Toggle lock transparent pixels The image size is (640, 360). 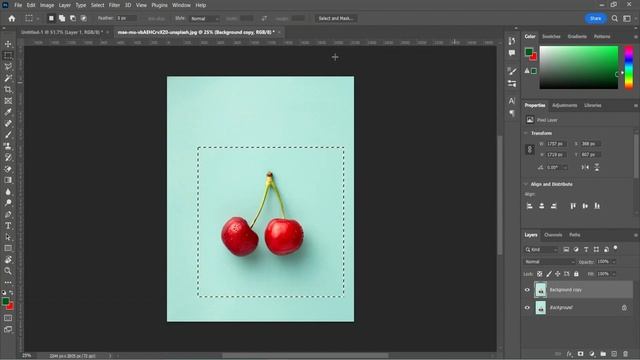[540, 274]
